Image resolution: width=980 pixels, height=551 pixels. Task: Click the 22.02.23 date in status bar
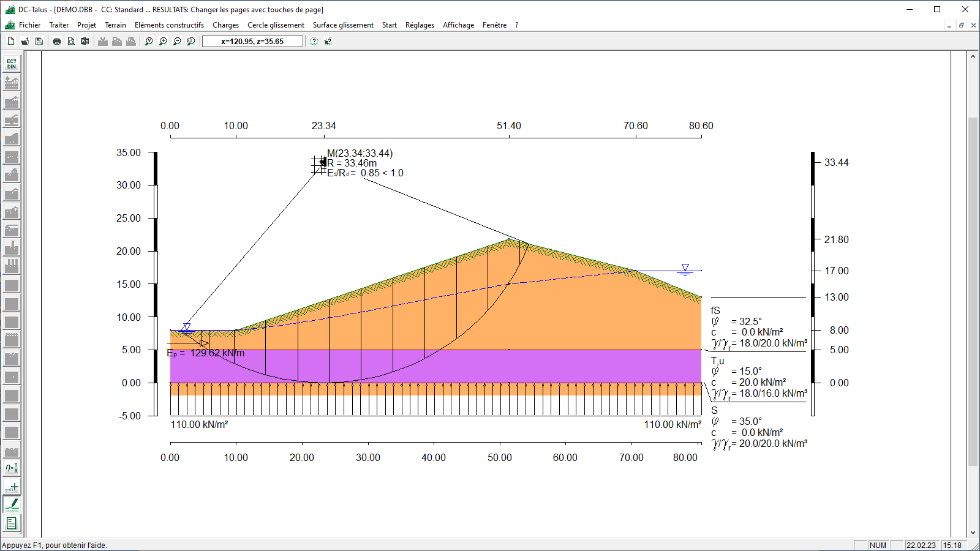click(921, 545)
